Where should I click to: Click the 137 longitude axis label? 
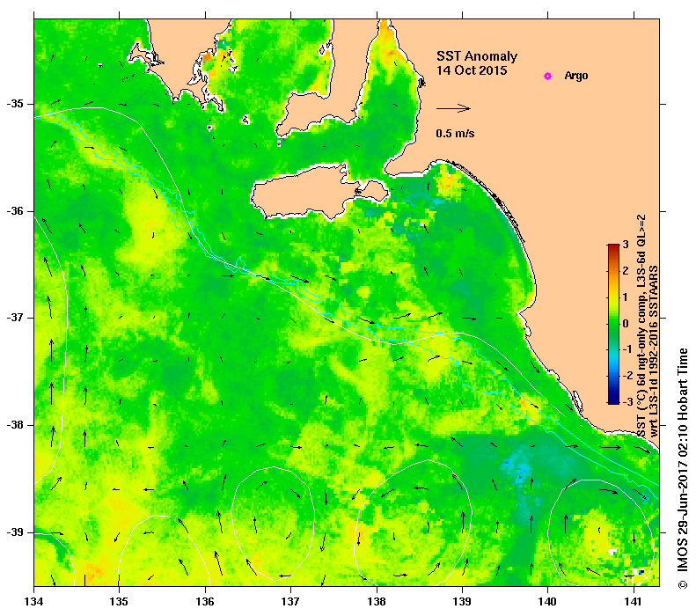[x=290, y=602]
